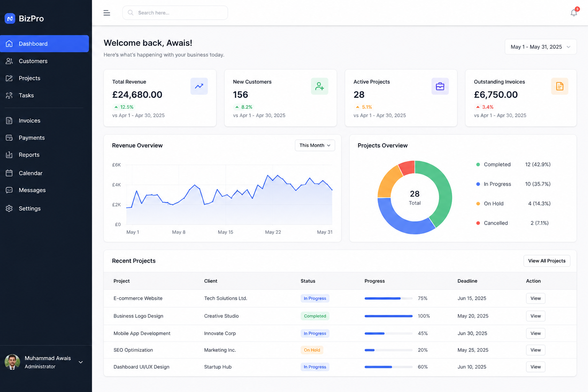588x392 pixels.
Task: Click the Active Projects briefcase icon
Action: point(440,86)
